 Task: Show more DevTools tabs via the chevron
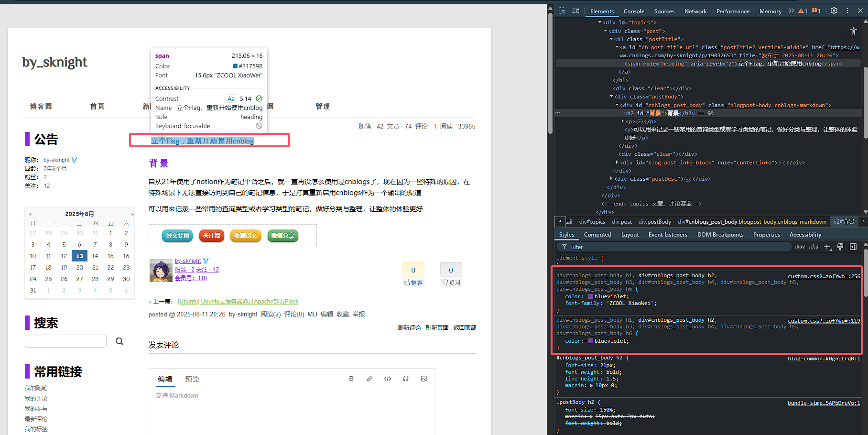point(791,11)
